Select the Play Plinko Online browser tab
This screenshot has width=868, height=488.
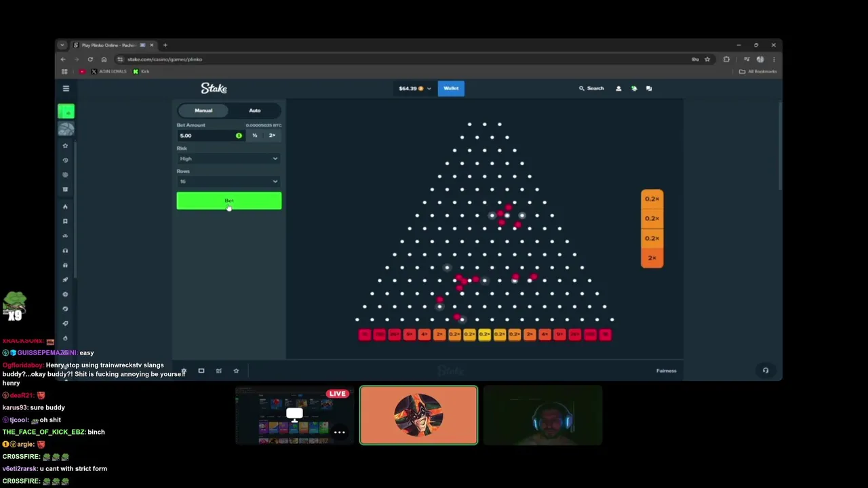pos(113,45)
